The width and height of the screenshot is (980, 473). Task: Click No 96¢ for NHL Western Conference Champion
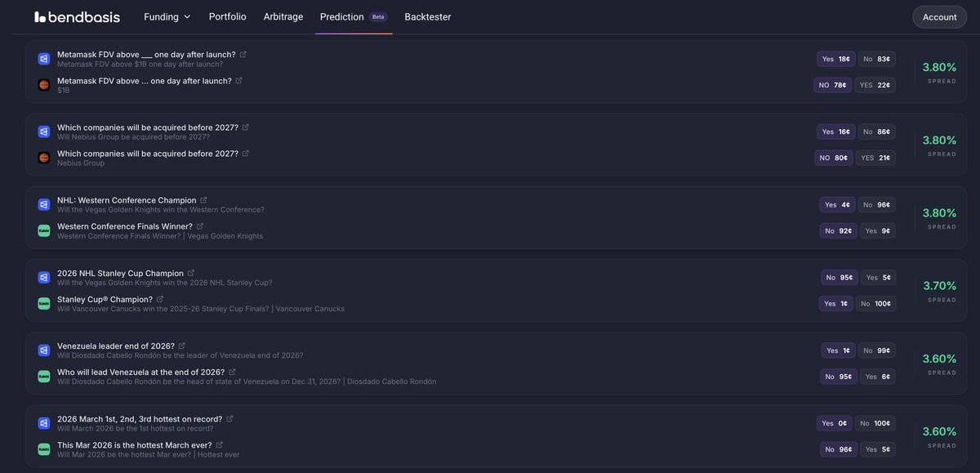click(x=876, y=204)
